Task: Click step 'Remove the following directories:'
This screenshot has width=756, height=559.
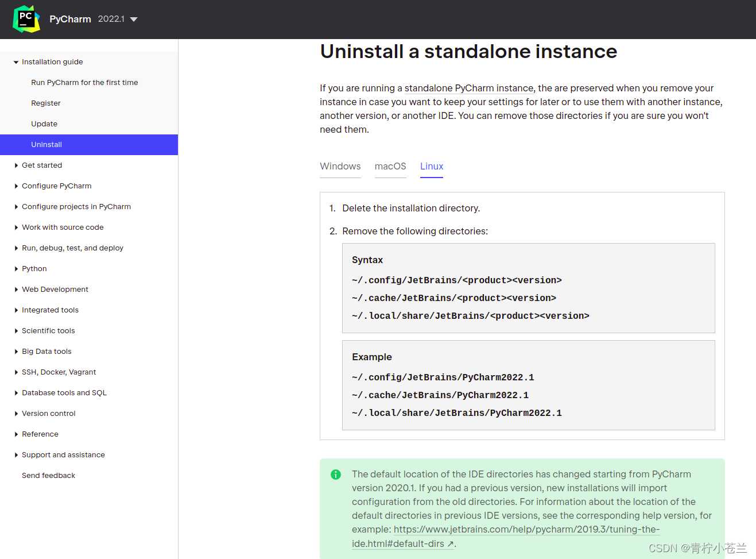Action: tap(415, 231)
